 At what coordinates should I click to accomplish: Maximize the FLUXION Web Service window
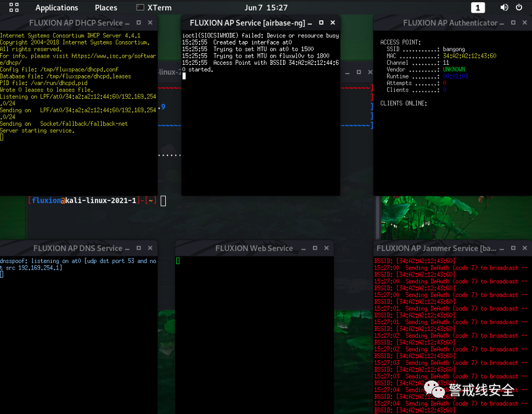click(315, 248)
